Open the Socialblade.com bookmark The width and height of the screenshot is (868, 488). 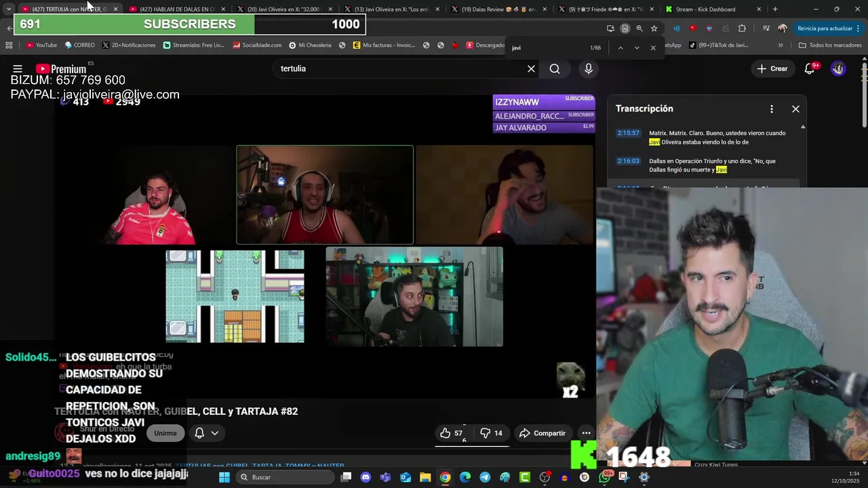257,45
